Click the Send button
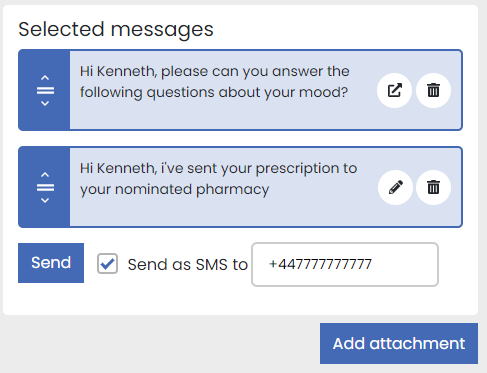The height and width of the screenshot is (373, 487). pyautogui.click(x=51, y=263)
